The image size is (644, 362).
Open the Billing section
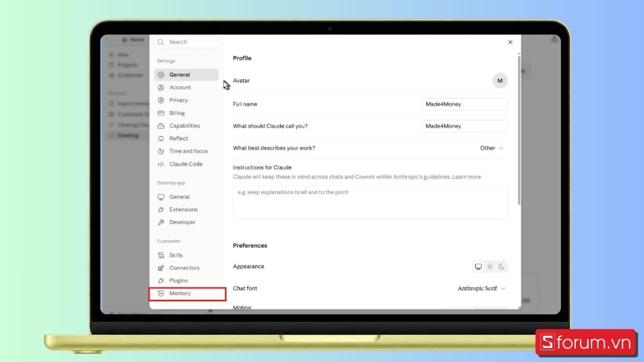tap(186, 113)
